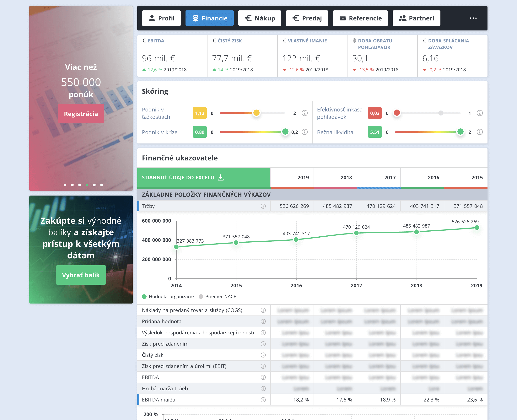Click the Podnik v ťažkostiach slider handle

(x=256, y=113)
